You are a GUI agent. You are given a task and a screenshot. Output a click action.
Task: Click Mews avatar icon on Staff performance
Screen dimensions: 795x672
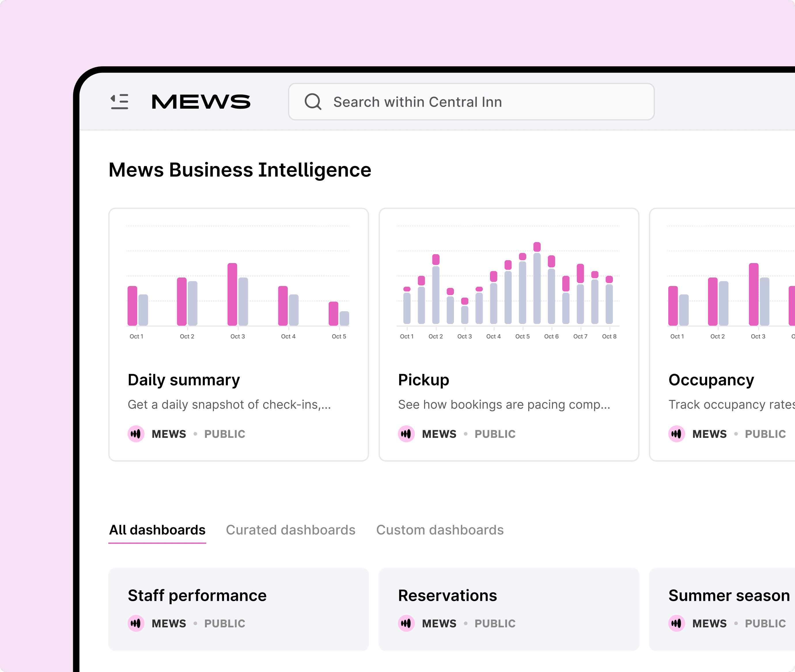pyautogui.click(x=136, y=624)
